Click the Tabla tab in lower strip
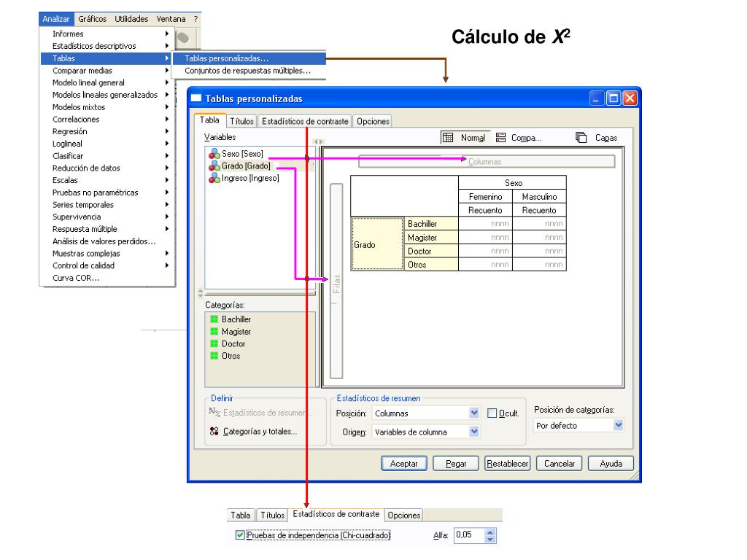The height and width of the screenshot is (560, 747). pyautogui.click(x=241, y=516)
